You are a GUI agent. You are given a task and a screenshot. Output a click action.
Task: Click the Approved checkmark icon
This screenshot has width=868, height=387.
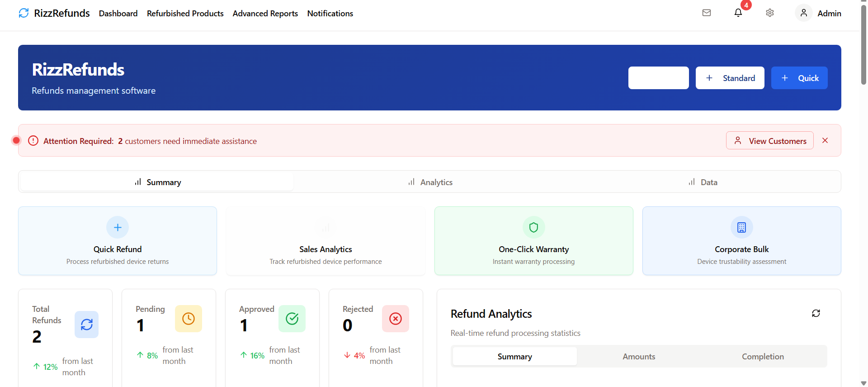click(292, 319)
